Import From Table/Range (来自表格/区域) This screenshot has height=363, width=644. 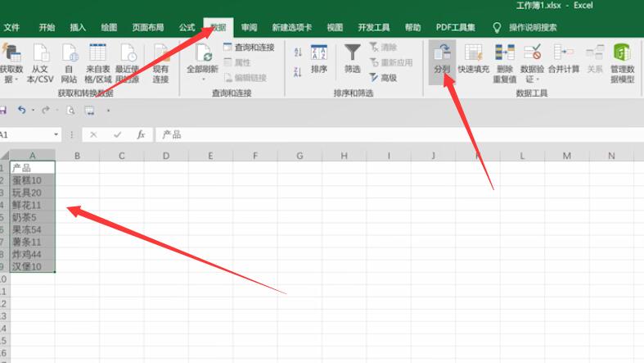coord(97,62)
